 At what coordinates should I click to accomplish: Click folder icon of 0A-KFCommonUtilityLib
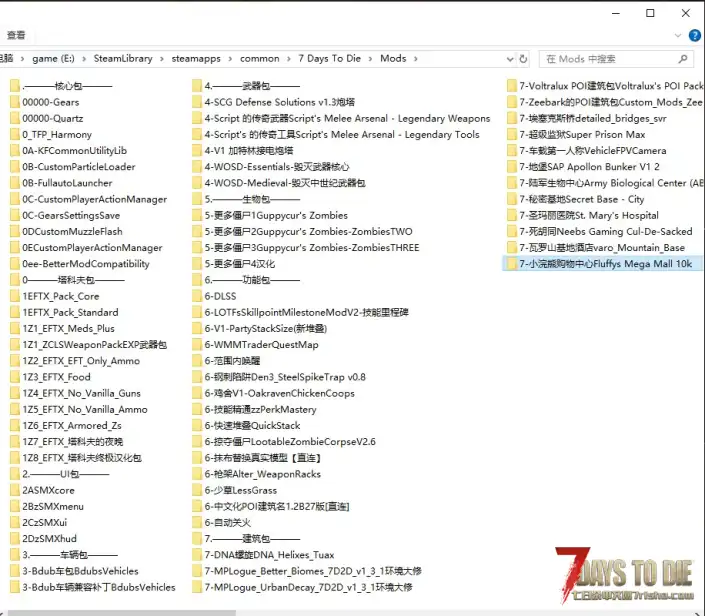click(x=14, y=151)
